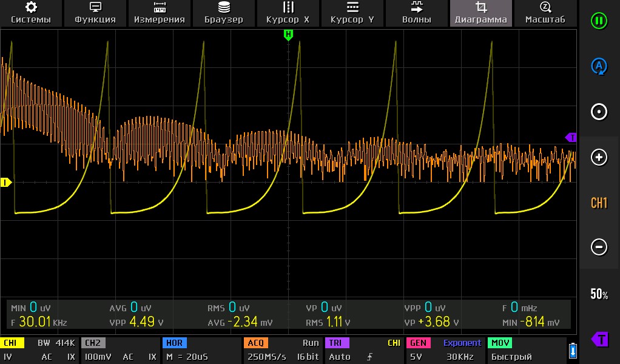Screen dimensions: 620x364
Task: Open the Функция menu
Action: 95,13
